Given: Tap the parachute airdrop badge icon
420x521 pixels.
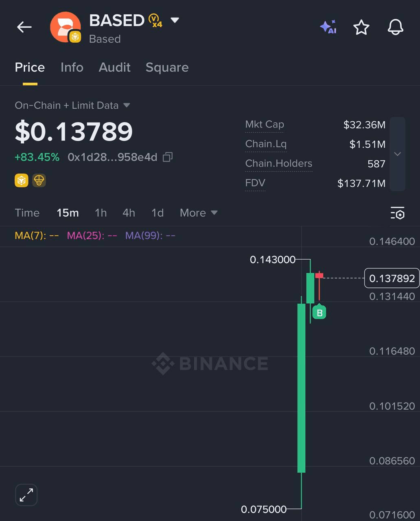Looking at the screenshot, I should (x=39, y=180).
